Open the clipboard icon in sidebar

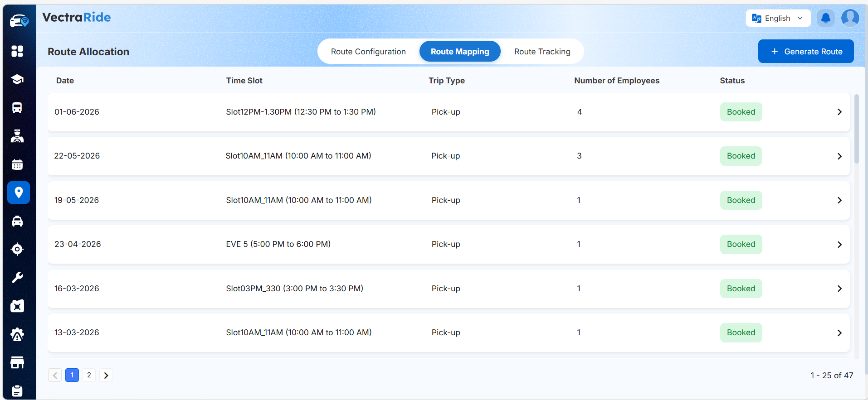tap(17, 390)
